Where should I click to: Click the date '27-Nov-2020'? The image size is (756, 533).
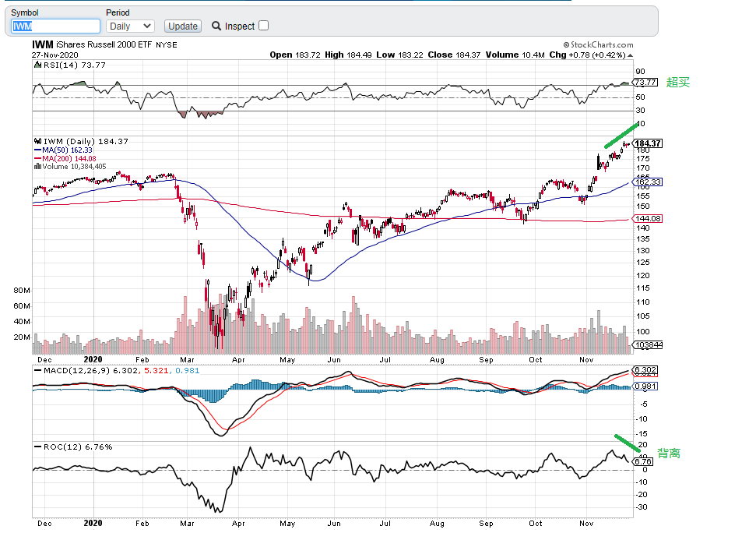(55, 55)
